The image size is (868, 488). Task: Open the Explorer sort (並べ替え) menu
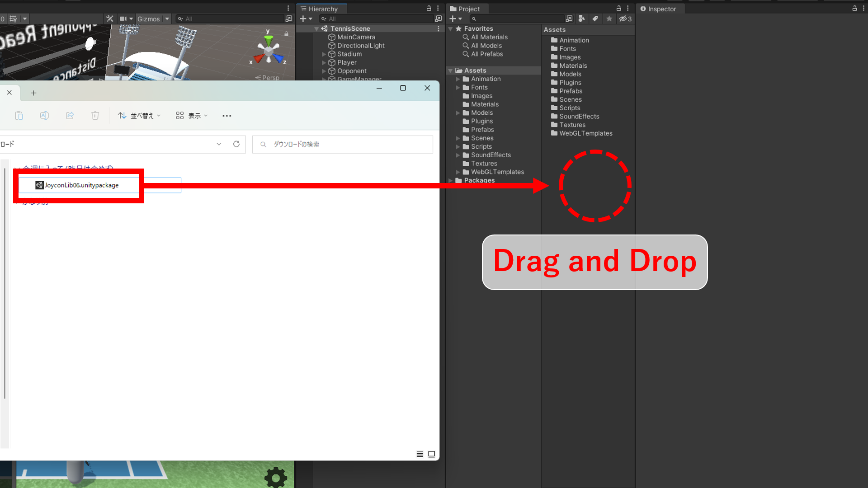(139, 116)
